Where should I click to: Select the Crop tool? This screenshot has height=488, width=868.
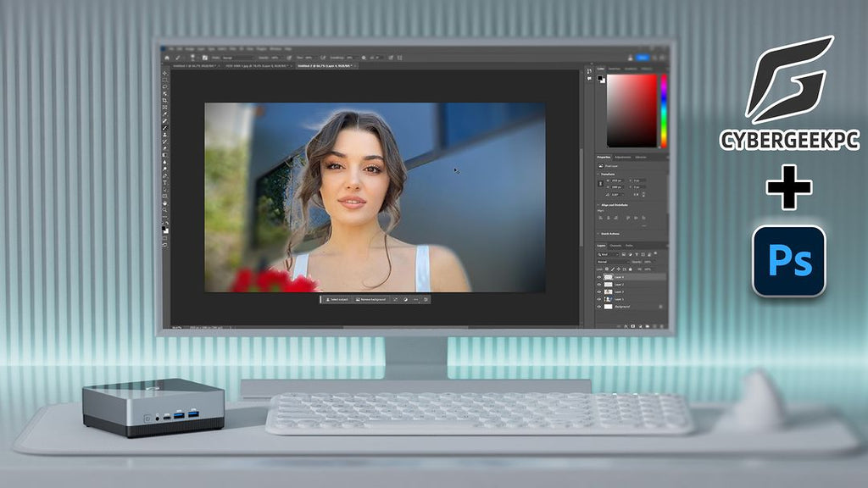click(x=165, y=100)
